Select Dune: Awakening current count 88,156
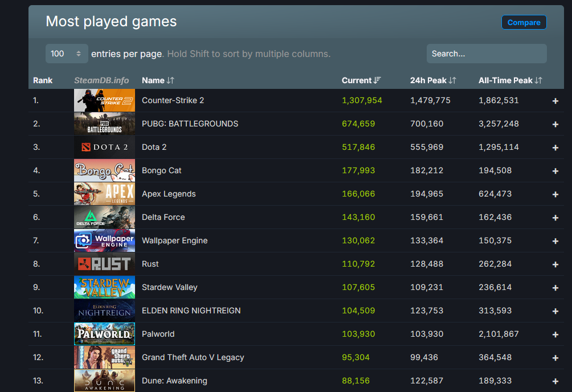The height and width of the screenshot is (392, 572). pos(356,381)
